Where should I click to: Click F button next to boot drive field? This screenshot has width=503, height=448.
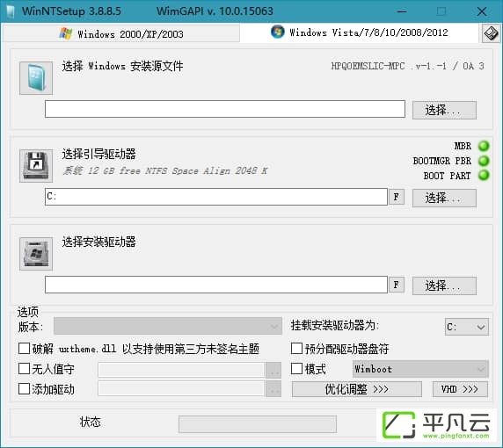[x=397, y=197]
